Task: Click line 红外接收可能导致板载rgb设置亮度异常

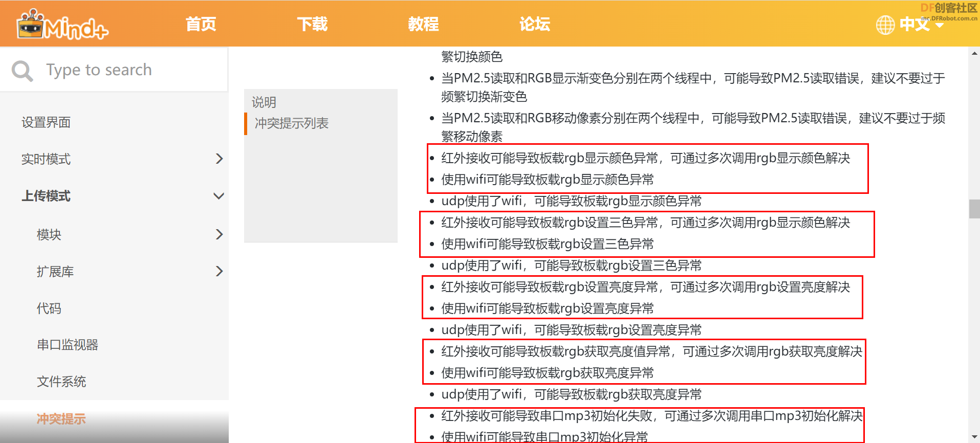Action: point(646,287)
